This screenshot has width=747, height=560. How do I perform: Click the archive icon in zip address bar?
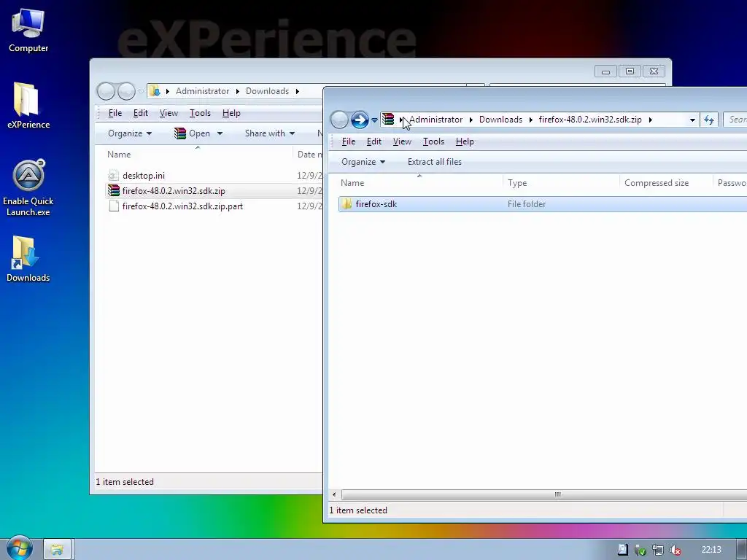pos(388,119)
